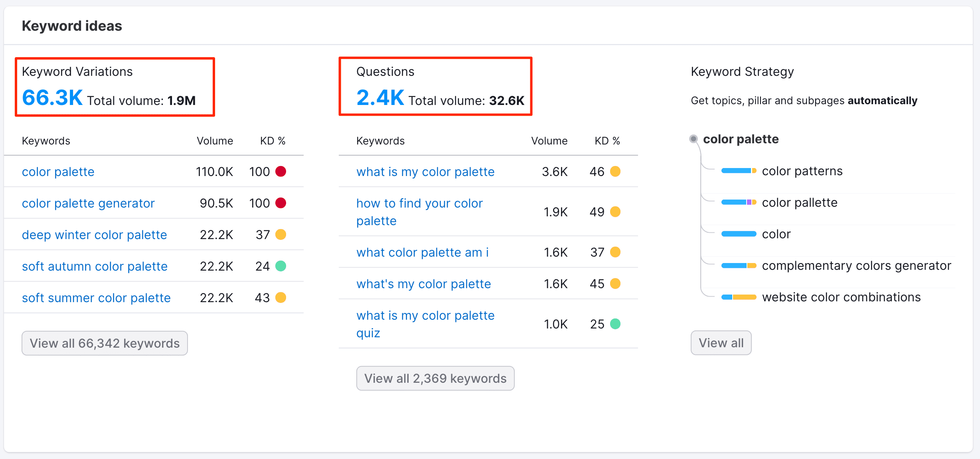The width and height of the screenshot is (980, 459).
Task: Open question 'what is my color palette' (3.6K)
Action: tap(425, 172)
